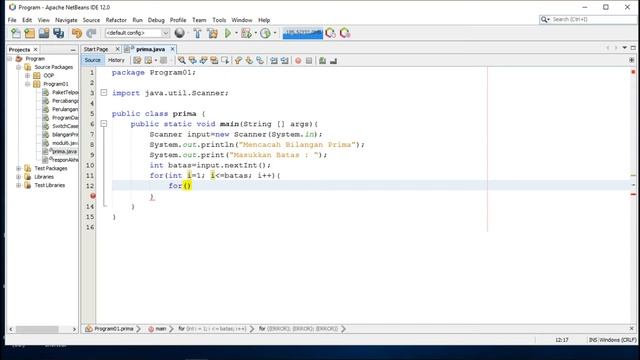Screen dimensions: 640x360
Task: Open the Navigate menu
Action: point(66,20)
